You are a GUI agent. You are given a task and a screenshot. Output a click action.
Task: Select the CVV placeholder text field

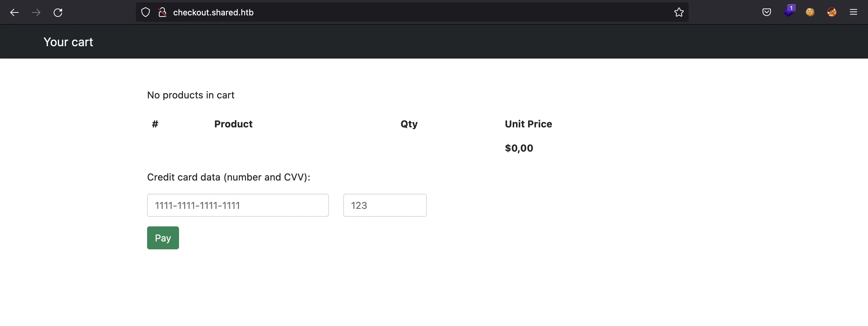[x=385, y=205]
